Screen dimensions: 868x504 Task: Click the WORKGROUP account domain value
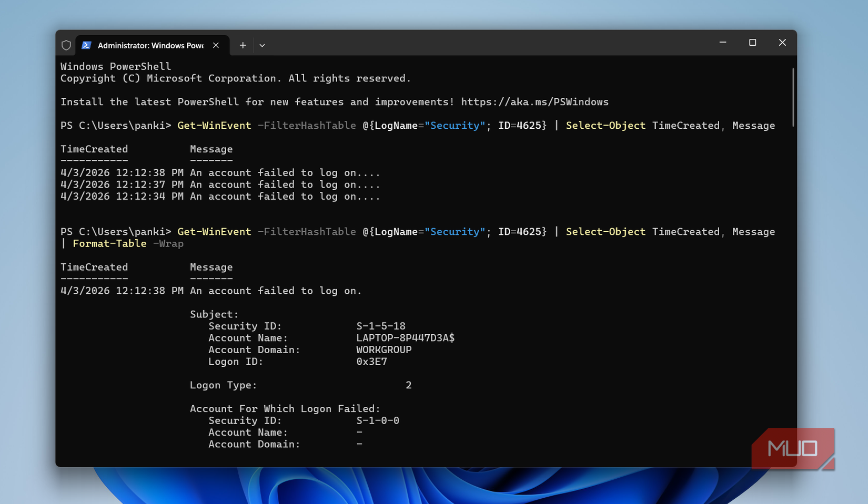click(384, 350)
